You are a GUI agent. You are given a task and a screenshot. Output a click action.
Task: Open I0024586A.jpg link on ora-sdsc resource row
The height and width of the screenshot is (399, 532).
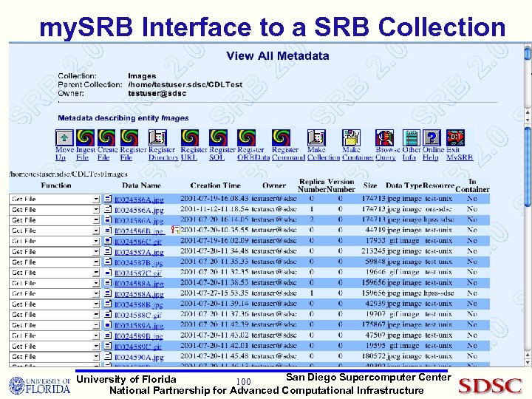pyautogui.click(x=139, y=210)
